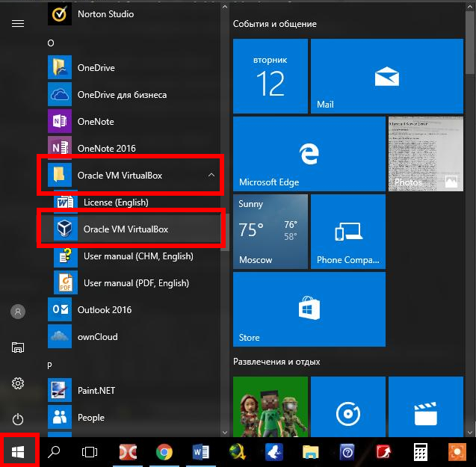Click tiles panel scrollbar down arrow
The image size is (476, 467).
[470, 433]
